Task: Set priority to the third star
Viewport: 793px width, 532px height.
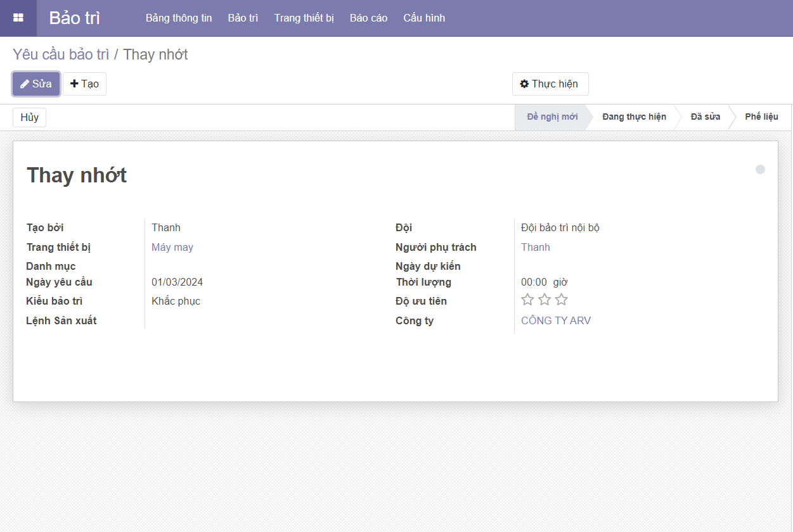Action: tap(561, 300)
